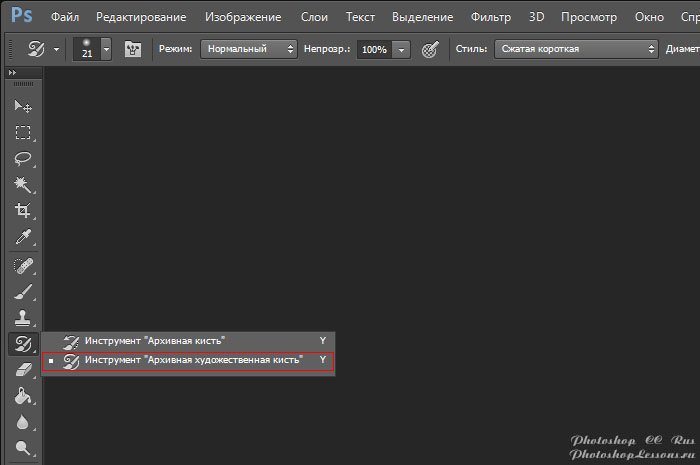Toggle tablet pressure for opacity
Image resolution: width=700 pixels, height=465 pixels.
click(x=430, y=49)
